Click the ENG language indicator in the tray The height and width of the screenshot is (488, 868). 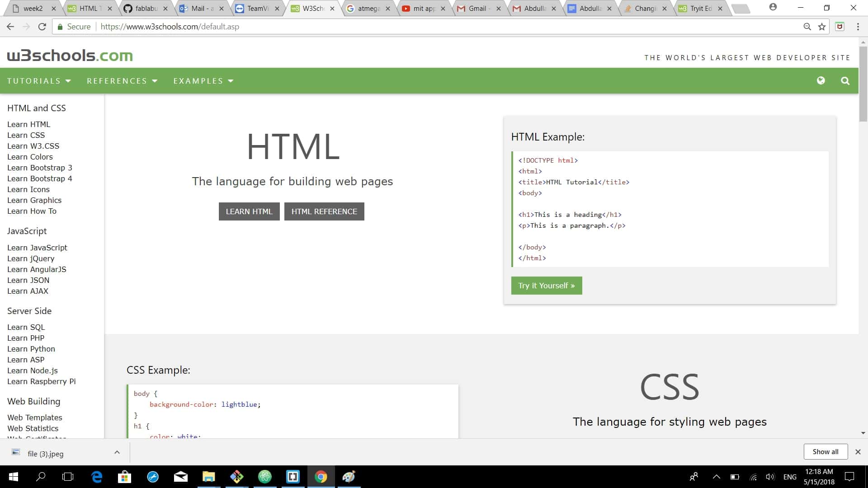(790, 477)
